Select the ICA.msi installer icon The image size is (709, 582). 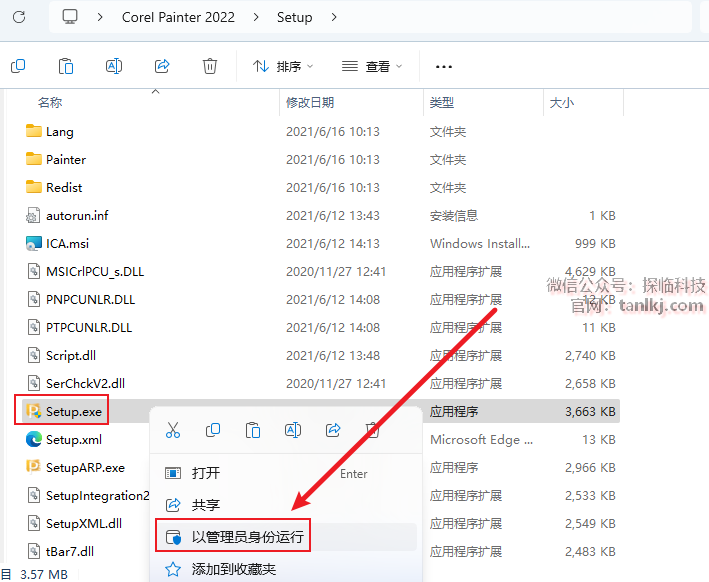[x=34, y=243]
